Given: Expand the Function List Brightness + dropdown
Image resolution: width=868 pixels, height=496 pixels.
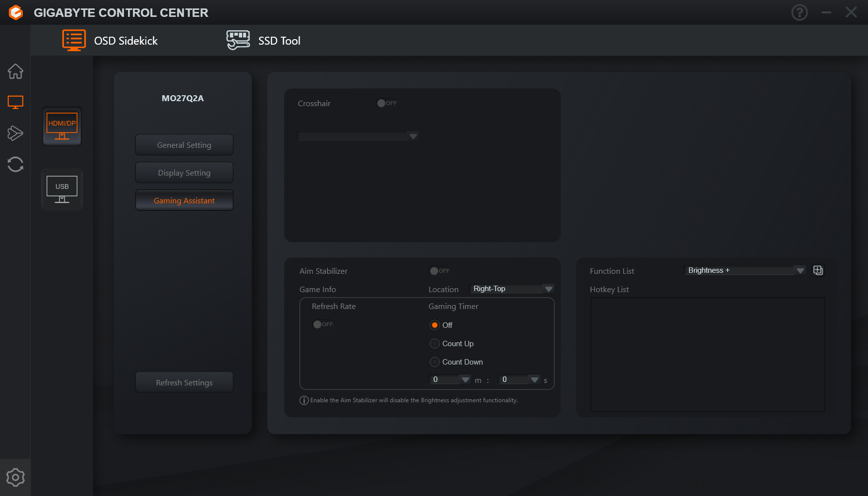Looking at the screenshot, I should coord(745,270).
